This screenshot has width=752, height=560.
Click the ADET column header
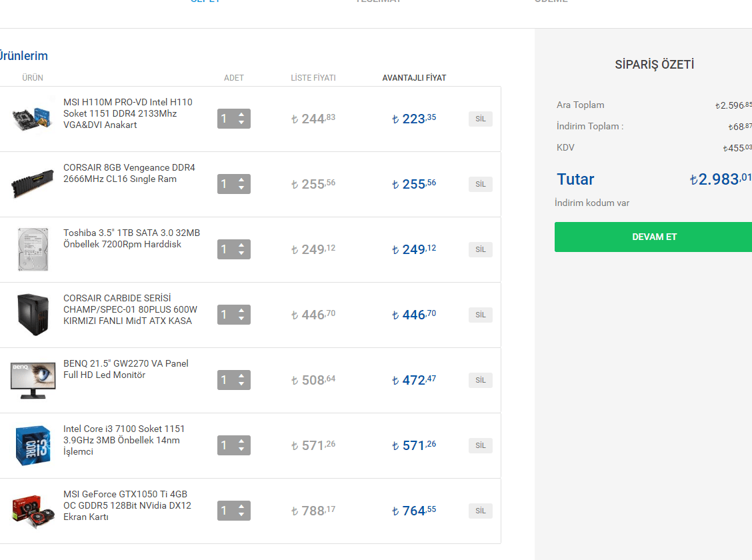234,78
